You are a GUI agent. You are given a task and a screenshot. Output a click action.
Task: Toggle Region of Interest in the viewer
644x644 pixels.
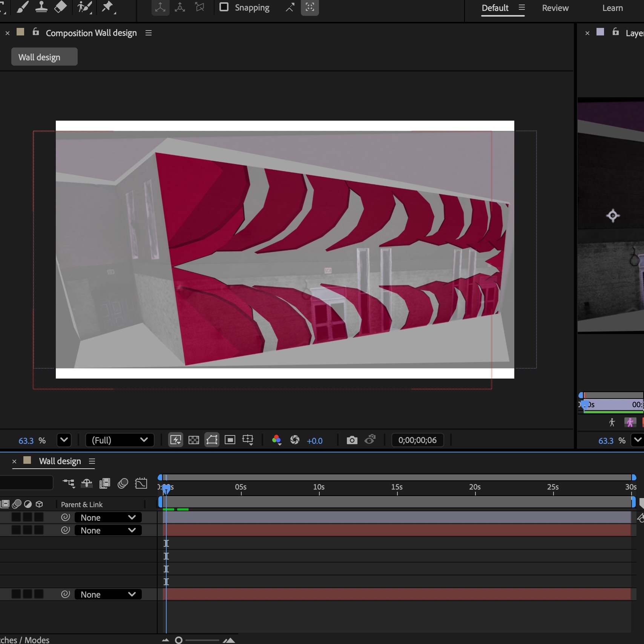230,440
